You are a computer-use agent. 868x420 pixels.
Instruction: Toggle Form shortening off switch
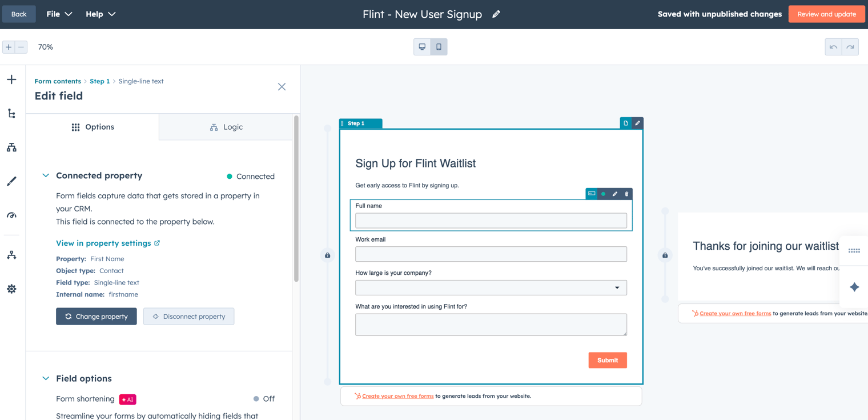264,399
